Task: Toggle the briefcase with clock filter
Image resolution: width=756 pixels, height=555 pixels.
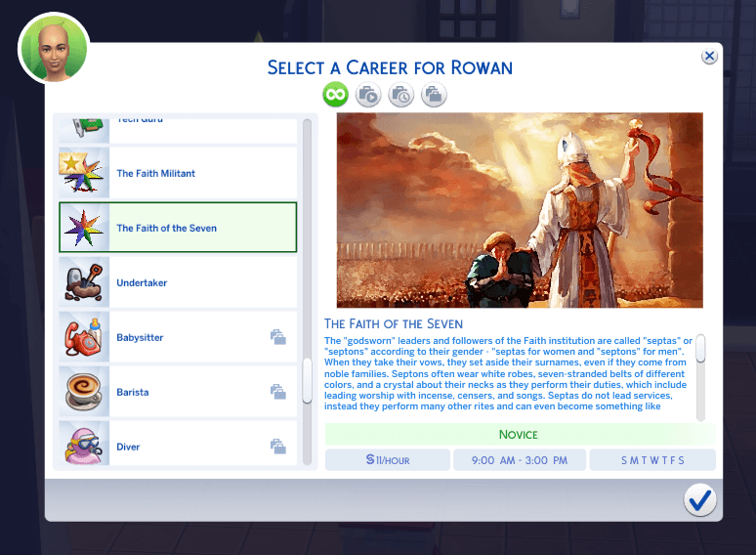Action: (x=401, y=94)
